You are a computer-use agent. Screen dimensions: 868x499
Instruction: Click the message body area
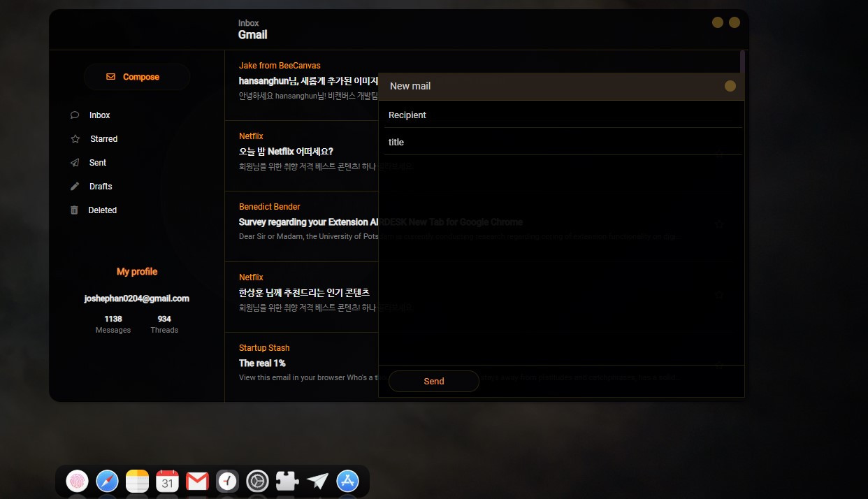[561, 260]
